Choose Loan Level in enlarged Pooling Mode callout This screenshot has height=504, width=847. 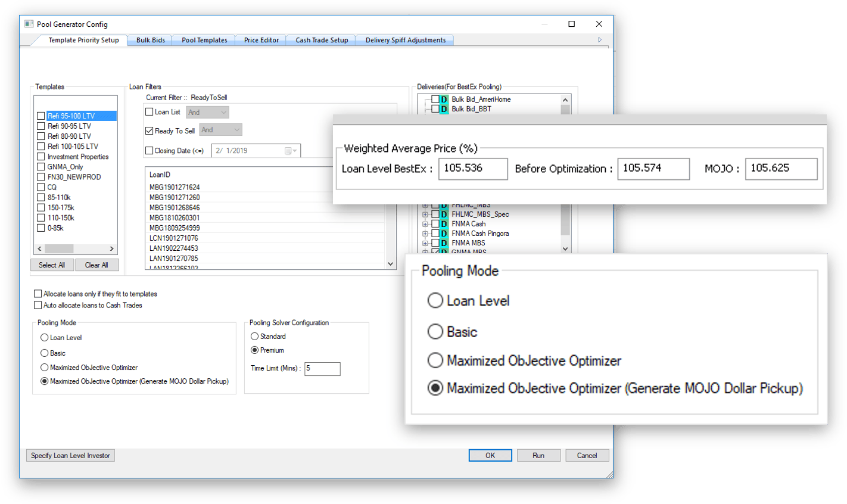435,301
